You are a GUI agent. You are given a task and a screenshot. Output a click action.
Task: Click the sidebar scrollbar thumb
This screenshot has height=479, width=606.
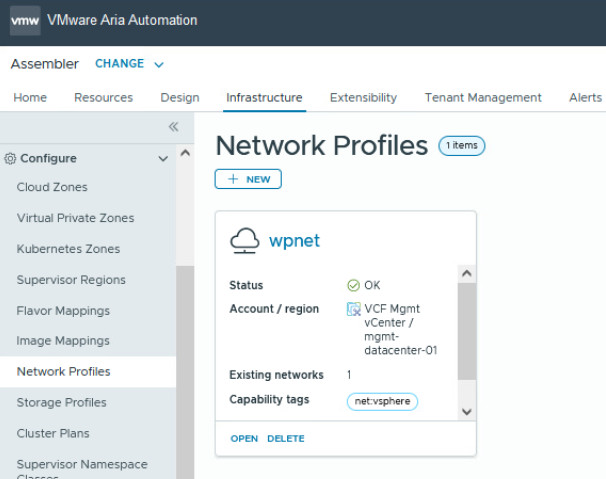(x=185, y=371)
